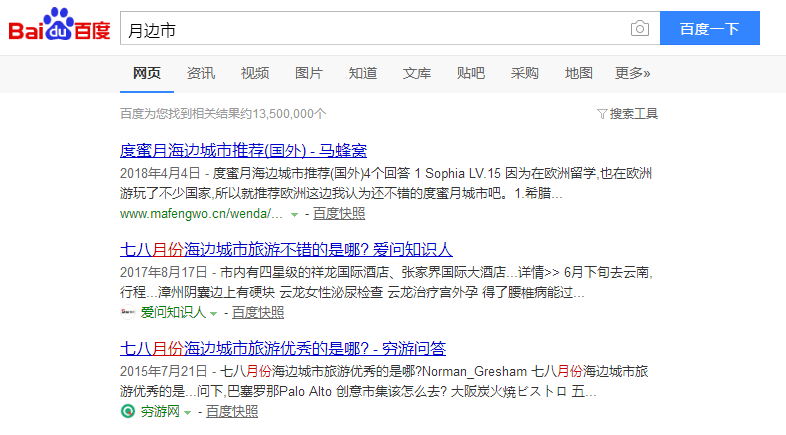
Task: Click the 搜索工具 funnel icon
Action: (x=602, y=114)
